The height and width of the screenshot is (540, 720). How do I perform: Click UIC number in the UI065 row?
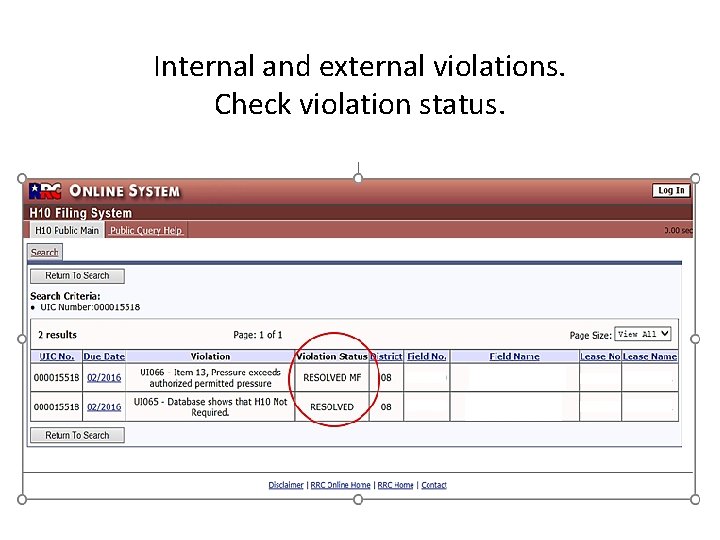pos(56,407)
